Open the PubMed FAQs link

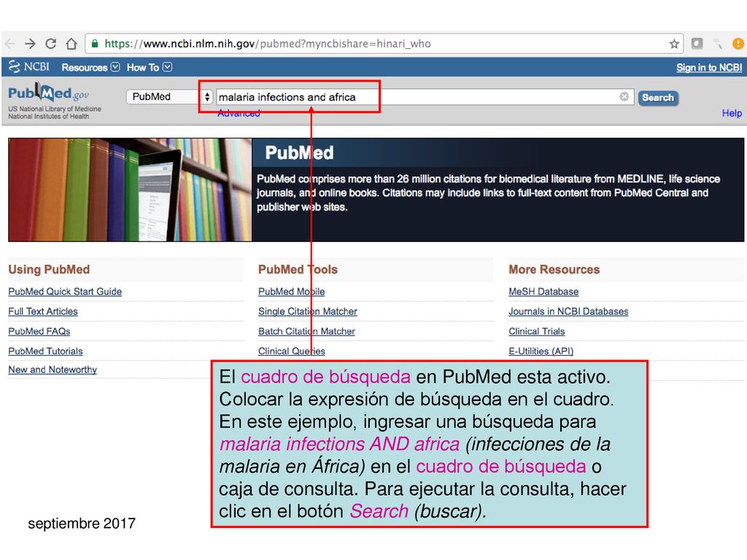coord(39,332)
